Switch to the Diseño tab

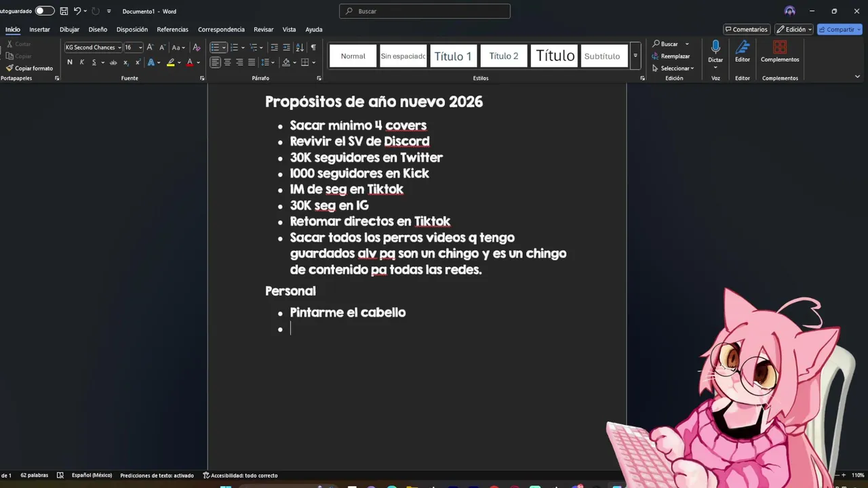coord(98,29)
